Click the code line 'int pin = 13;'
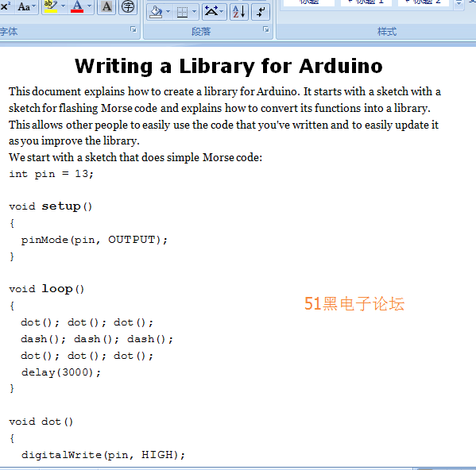 52,174
